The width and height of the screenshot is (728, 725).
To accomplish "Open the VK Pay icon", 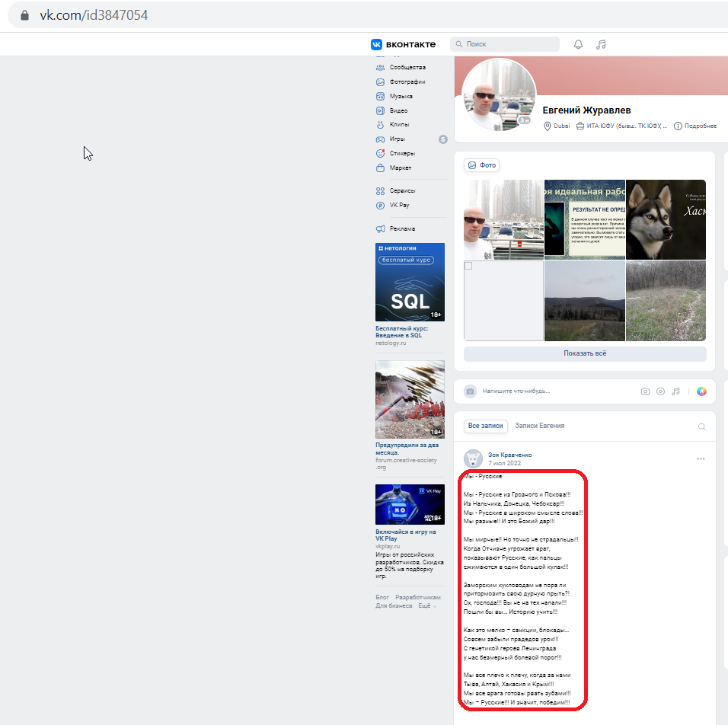I will click(x=380, y=206).
